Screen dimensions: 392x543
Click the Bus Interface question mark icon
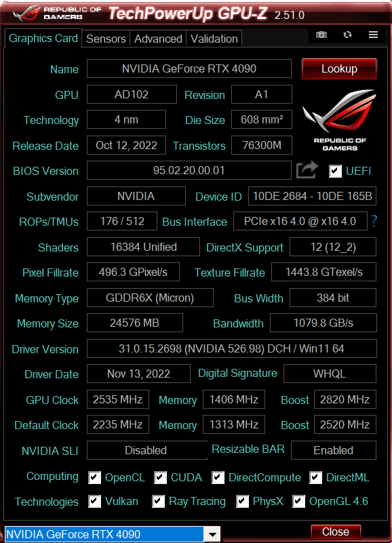coord(374,221)
